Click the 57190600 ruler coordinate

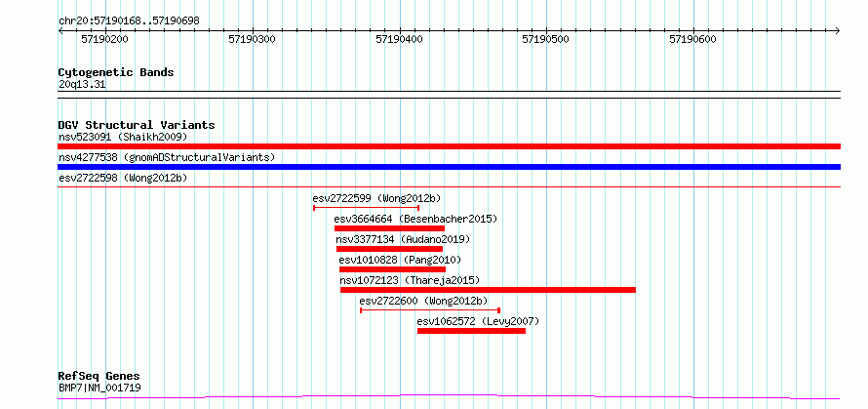click(x=693, y=39)
